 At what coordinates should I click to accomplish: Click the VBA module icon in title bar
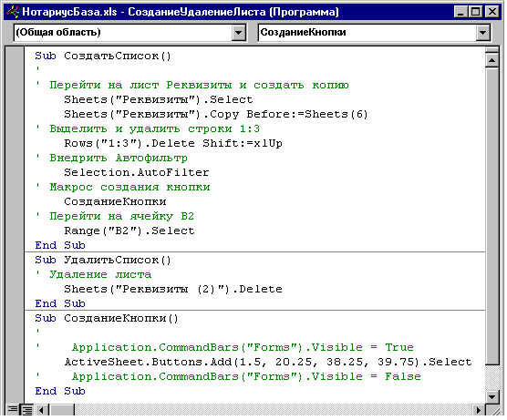(x=13, y=12)
